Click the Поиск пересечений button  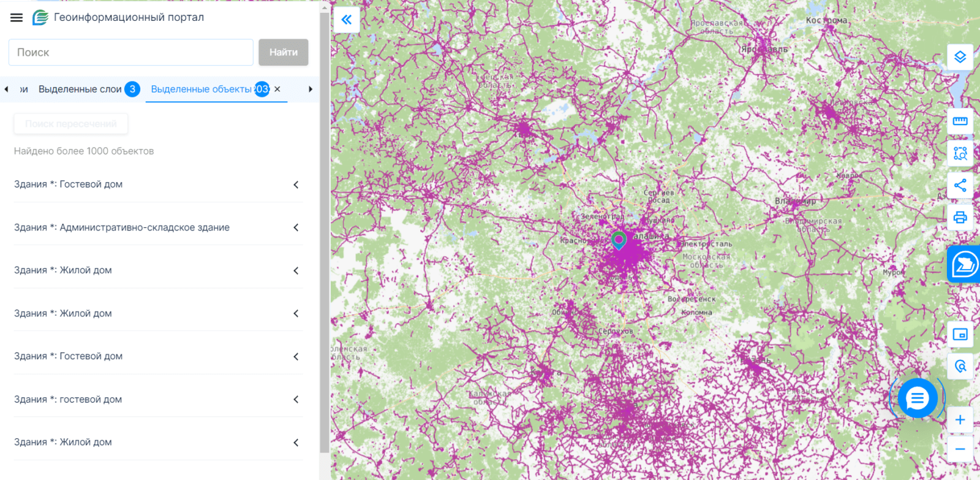tap(71, 124)
